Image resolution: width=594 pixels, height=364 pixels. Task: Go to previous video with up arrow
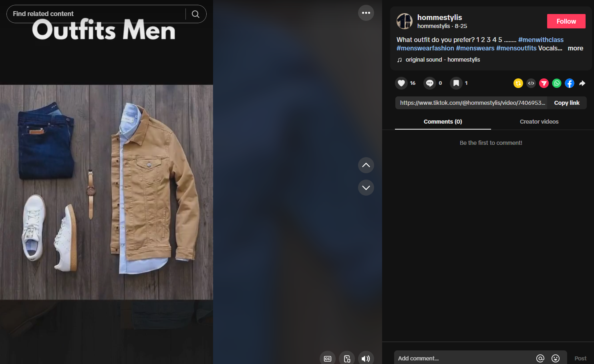point(366,165)
